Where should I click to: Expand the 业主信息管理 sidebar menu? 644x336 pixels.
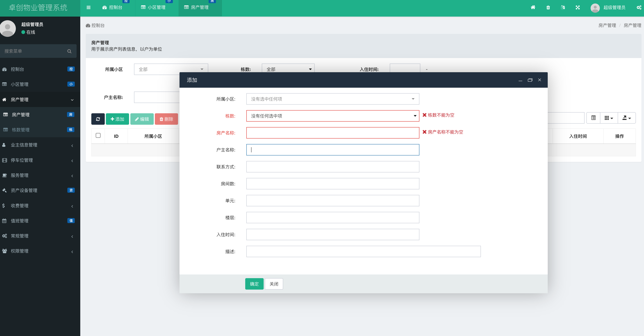(40, 145)
